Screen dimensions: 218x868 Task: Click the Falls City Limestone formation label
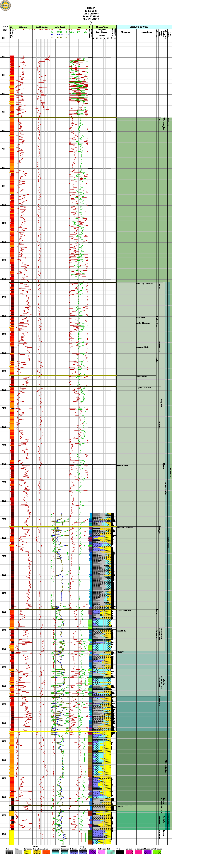tap(144, 284)
